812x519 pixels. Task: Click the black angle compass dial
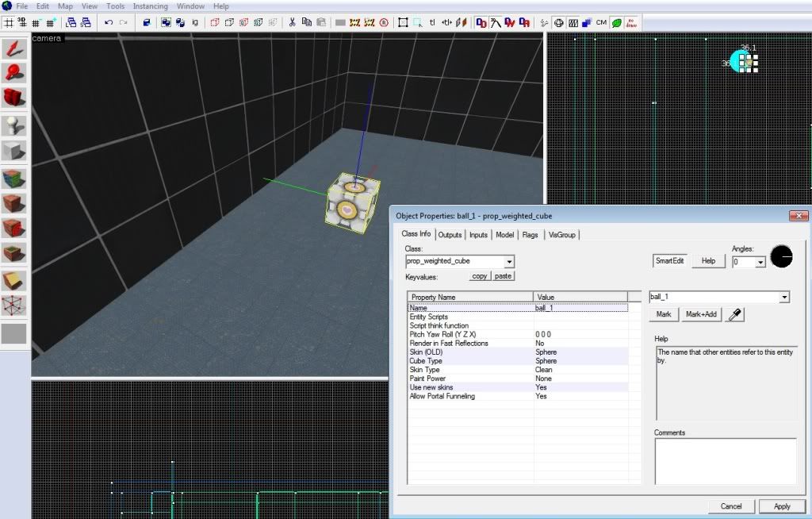[x=781, y=256]
